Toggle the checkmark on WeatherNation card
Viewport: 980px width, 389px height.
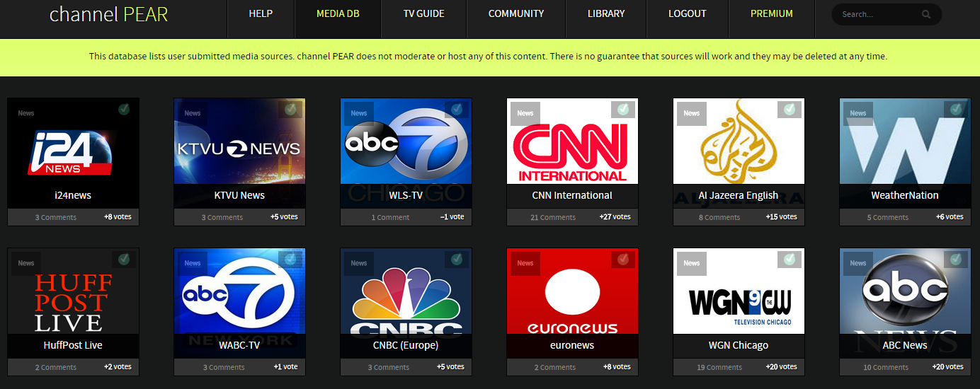click(x=956, y=110)
